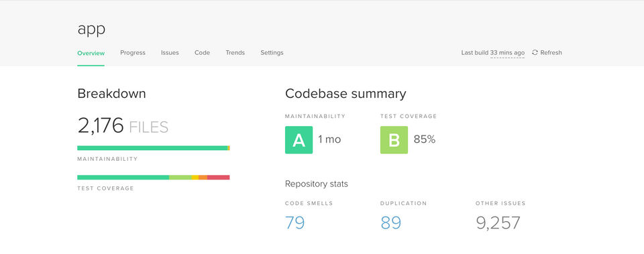The width and height of the screenshot is (644, 254).
Task: Click the 'Codebase summary' heading
Action: coord(345,94)
